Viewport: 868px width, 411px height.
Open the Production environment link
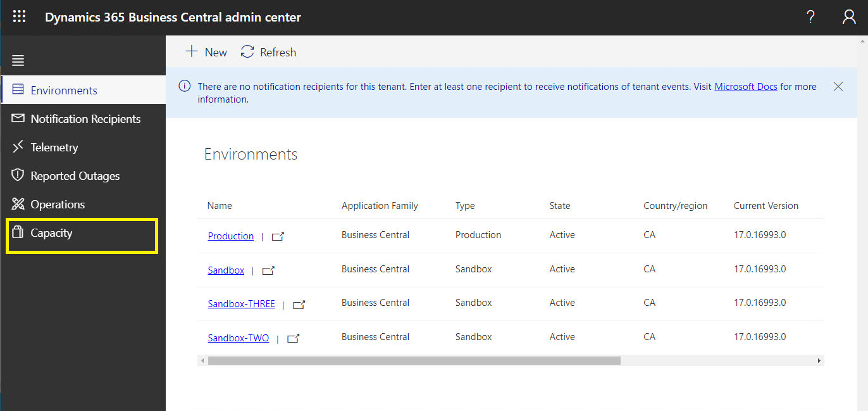click(230, 236)
